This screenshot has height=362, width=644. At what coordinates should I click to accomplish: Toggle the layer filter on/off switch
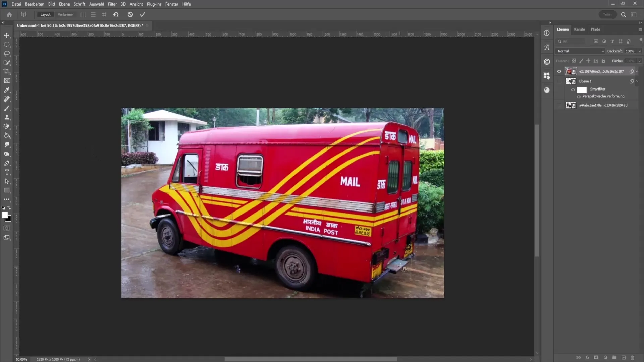point(641,40)
